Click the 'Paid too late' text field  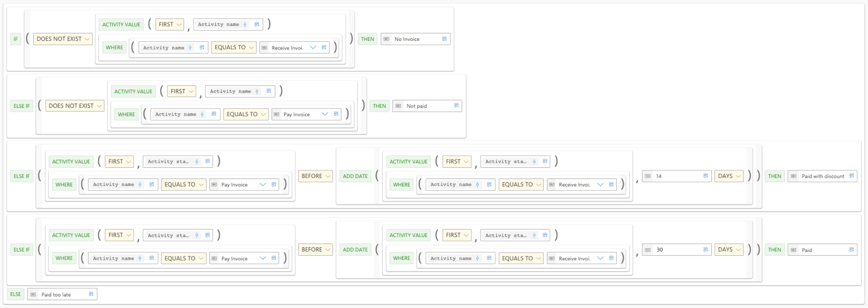[62, 294]
